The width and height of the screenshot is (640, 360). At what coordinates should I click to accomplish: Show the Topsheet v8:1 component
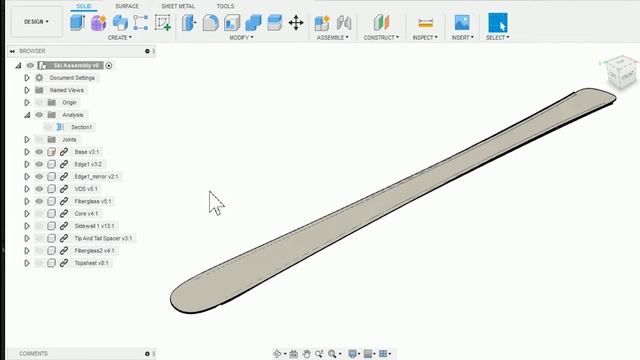click(39, 263)
